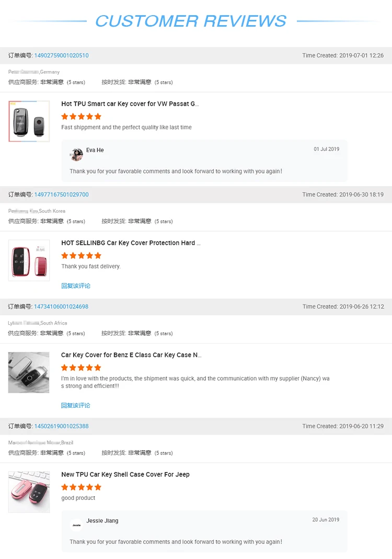Open order number 14977167501029700 link
This screenshot has height=559, width=392.
(x=61, y=195)
